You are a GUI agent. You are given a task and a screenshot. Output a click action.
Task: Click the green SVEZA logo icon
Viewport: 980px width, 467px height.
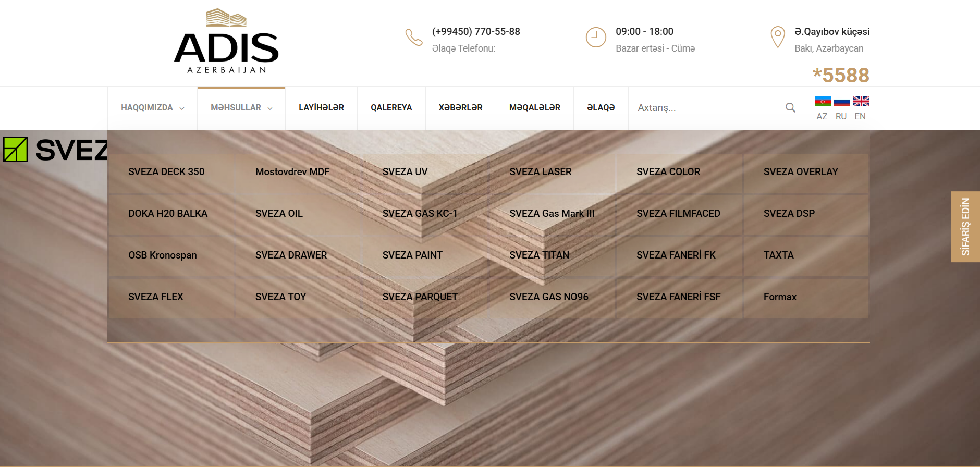coord(16,150)
